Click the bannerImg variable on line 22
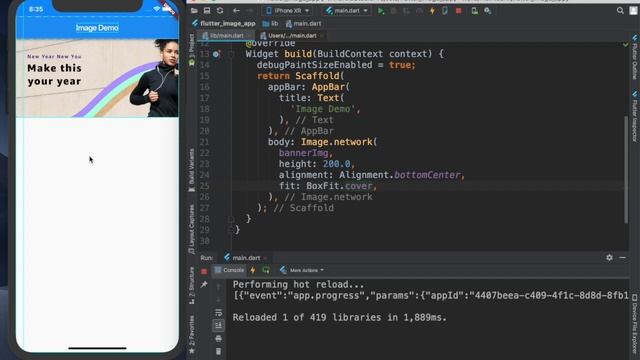The width and height of the screenshot is (640, 360). 303,153
